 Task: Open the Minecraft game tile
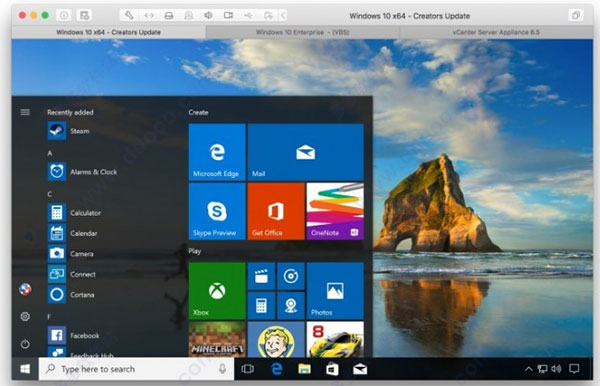click(x=217, y=339)
